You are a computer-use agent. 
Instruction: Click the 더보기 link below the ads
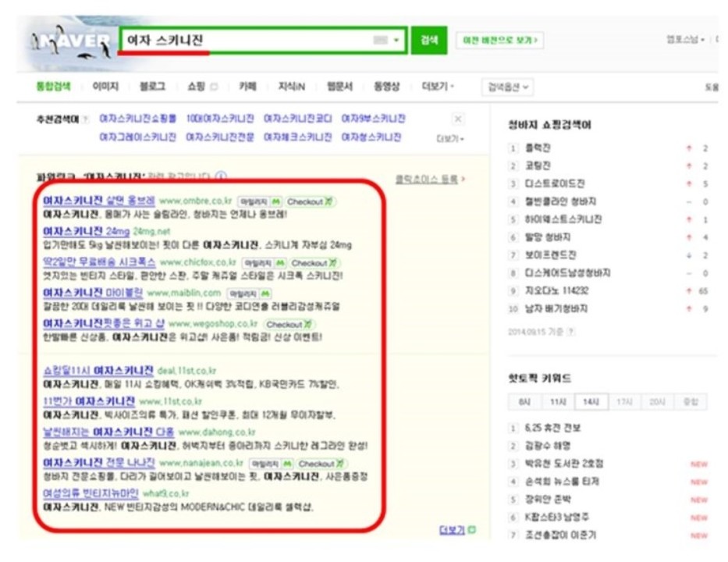452,530
